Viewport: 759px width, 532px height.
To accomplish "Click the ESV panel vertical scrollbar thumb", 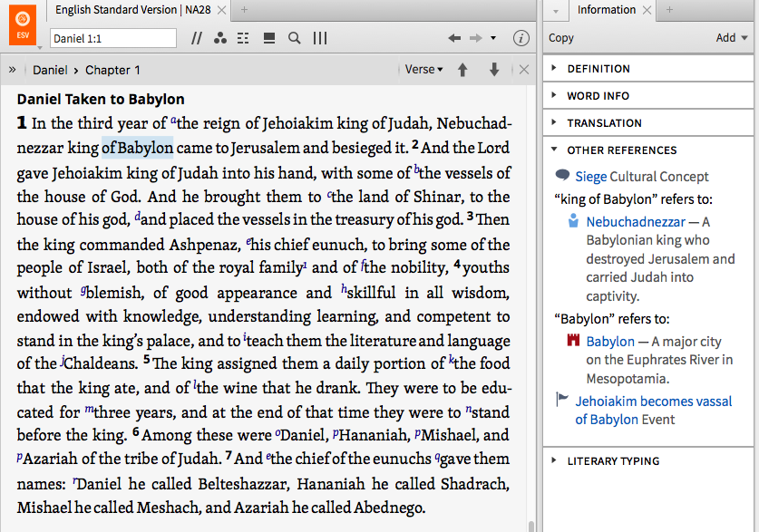I will click(x=531, y=527).
